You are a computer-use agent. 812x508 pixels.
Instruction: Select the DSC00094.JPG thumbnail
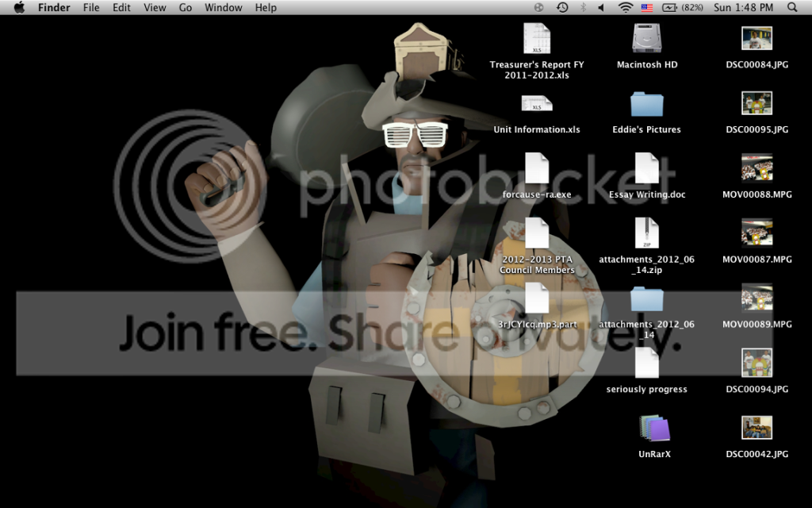click(x=756, y=363)
